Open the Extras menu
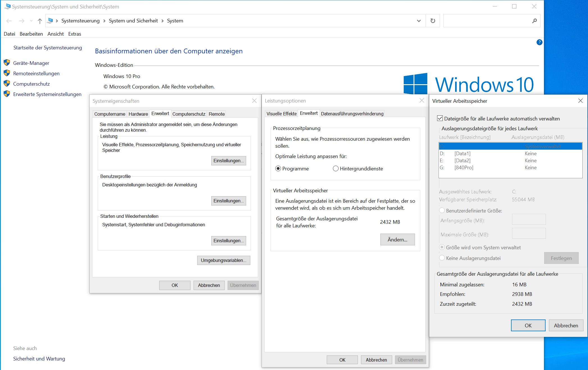588x370 pixels. click(74, 34)
